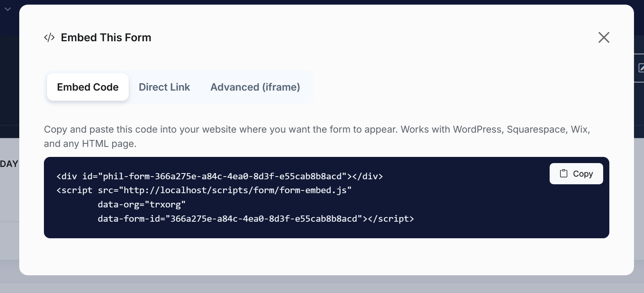Click the clipboard icon in Copy button

(563, 173)
